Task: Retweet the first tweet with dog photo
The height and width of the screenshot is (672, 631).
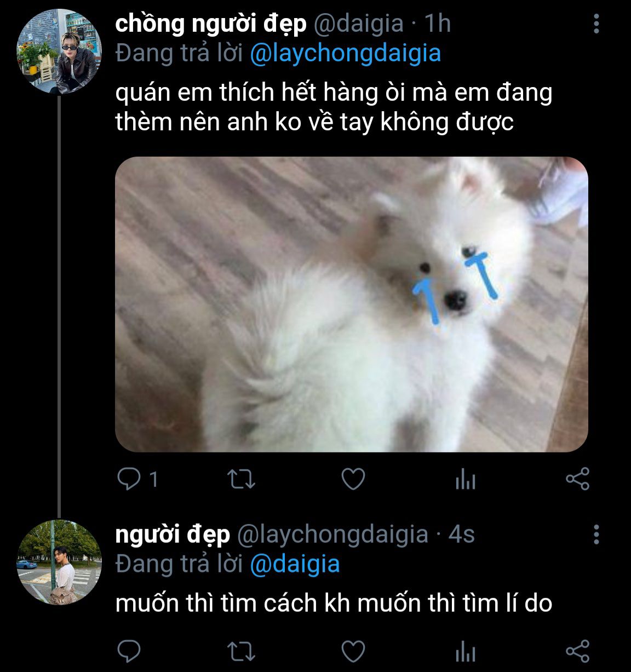Action: pyautogui.click(x=241, y=479)
